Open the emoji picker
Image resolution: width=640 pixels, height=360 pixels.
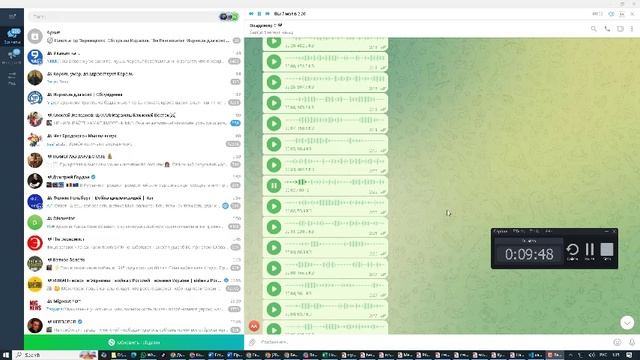(x=617, y=342)
